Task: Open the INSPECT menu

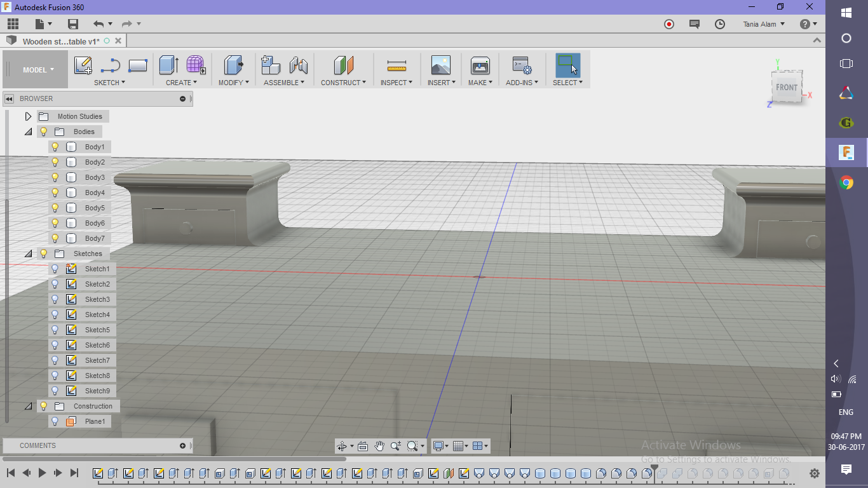Action: tap(397, 83)
